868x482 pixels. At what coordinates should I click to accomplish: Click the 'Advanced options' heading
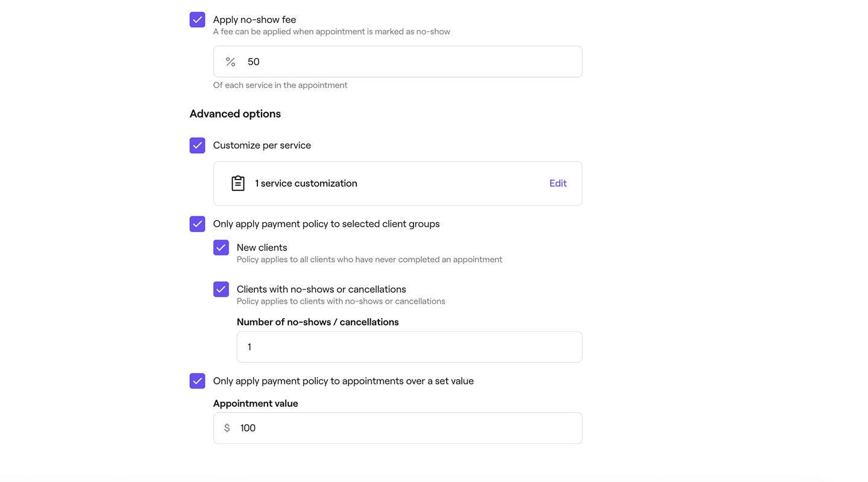(235, 114)
